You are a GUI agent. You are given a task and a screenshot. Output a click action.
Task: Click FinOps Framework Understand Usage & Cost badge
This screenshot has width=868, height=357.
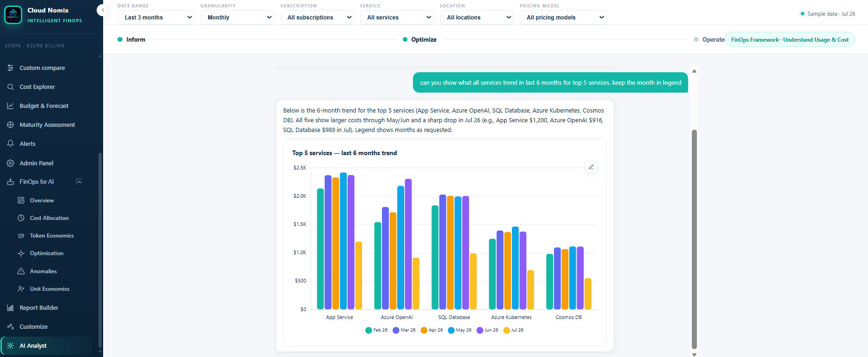point(790,39)
